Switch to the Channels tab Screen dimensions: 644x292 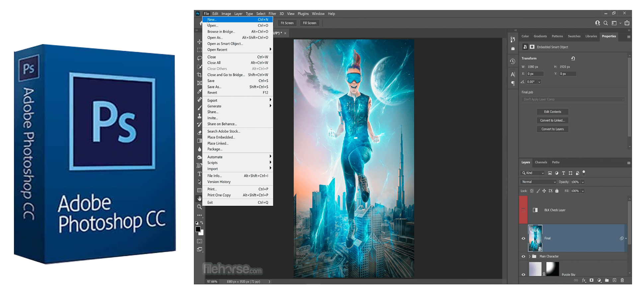click(541, 162)
